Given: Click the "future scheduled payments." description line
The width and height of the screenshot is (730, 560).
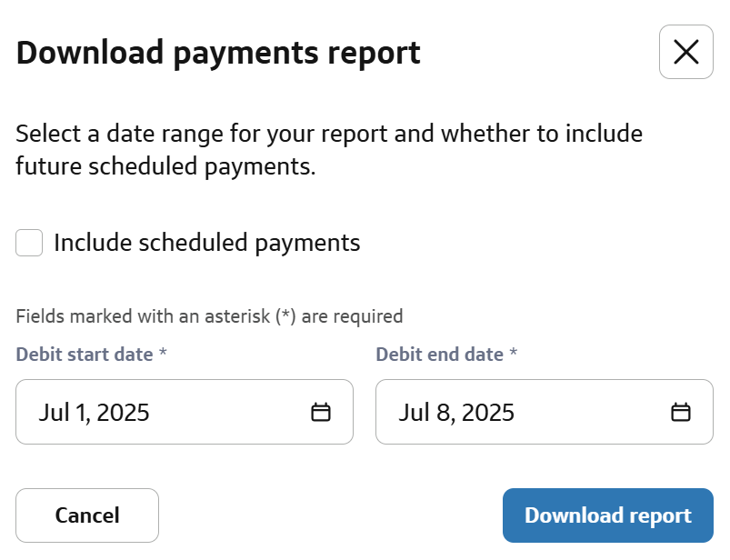Looking at the screenshot, I should click(165, 166).
